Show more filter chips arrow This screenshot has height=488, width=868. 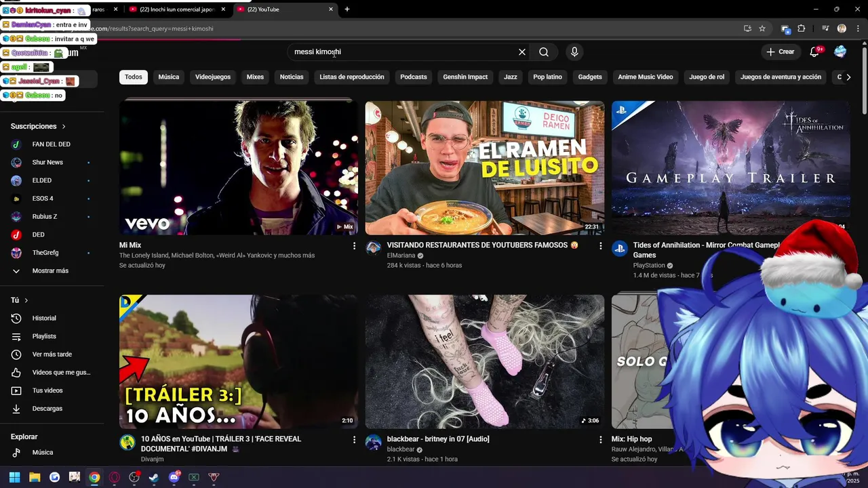(x=848, y=77)
